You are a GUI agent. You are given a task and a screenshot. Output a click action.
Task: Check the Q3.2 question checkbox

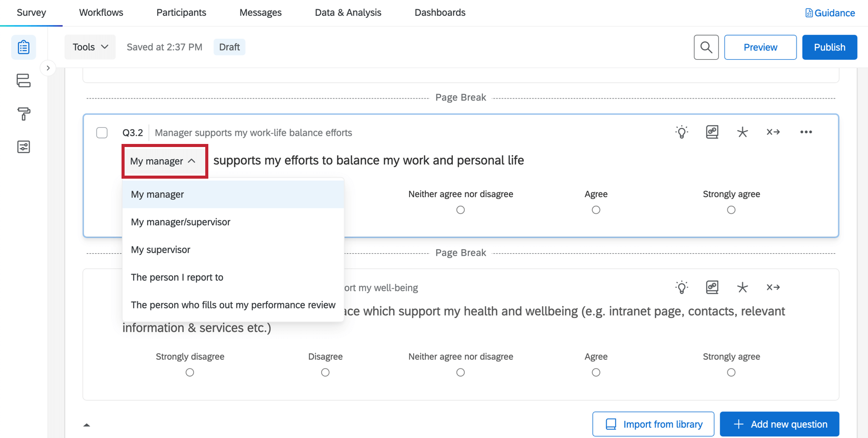coord(102,133)
